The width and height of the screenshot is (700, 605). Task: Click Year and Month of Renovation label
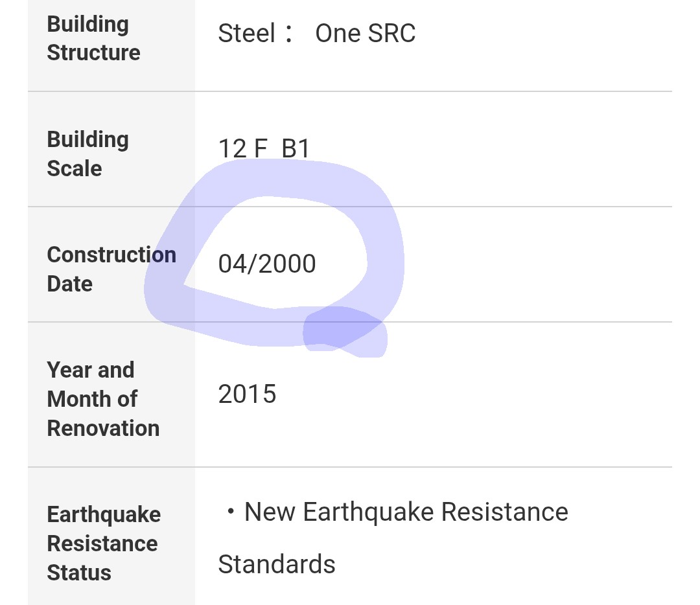click(x=103, y=399)
